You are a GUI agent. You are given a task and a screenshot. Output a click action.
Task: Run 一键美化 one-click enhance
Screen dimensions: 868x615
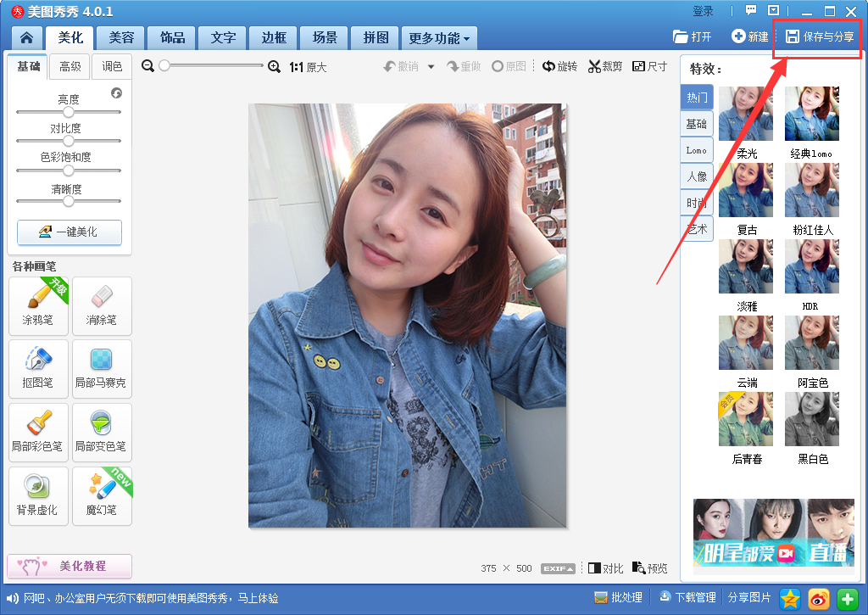point(69,232)
